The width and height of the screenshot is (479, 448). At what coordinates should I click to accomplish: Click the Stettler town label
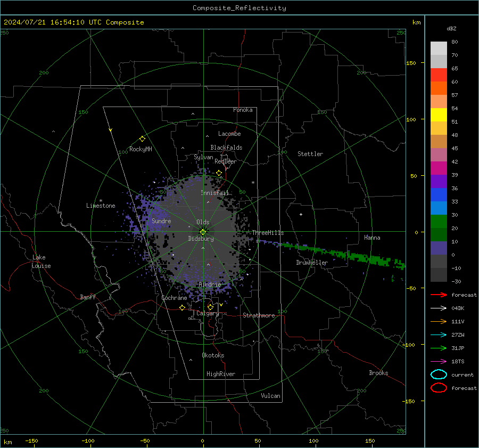click(x=310, y=154)
